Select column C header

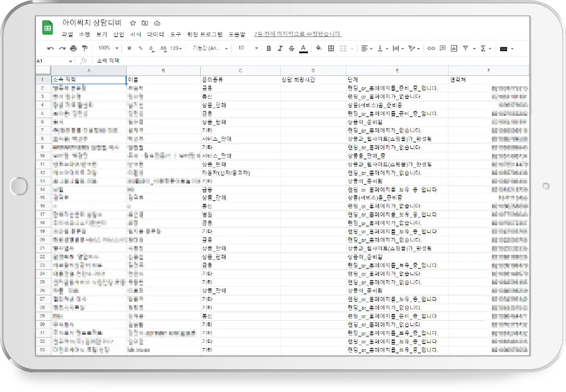(240, 71)
